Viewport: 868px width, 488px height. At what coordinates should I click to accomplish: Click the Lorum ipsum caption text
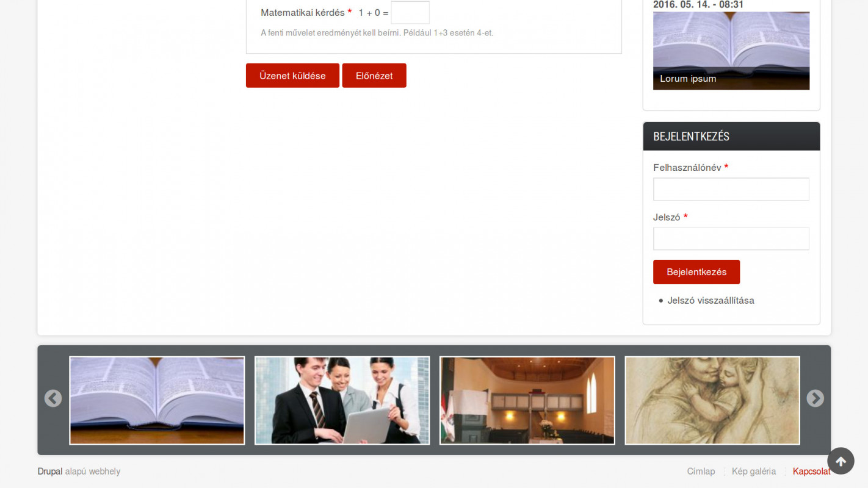point(688,79)
